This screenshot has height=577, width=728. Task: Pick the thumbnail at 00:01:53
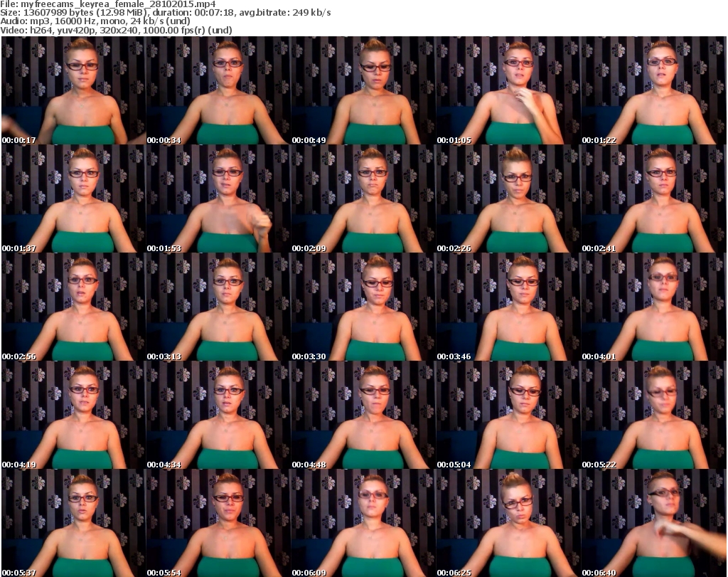218,198
